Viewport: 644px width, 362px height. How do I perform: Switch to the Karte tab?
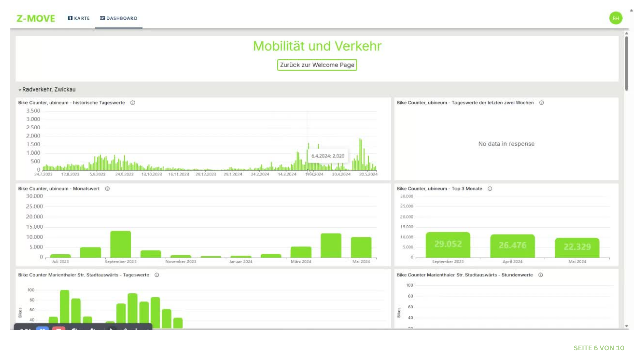79,18
